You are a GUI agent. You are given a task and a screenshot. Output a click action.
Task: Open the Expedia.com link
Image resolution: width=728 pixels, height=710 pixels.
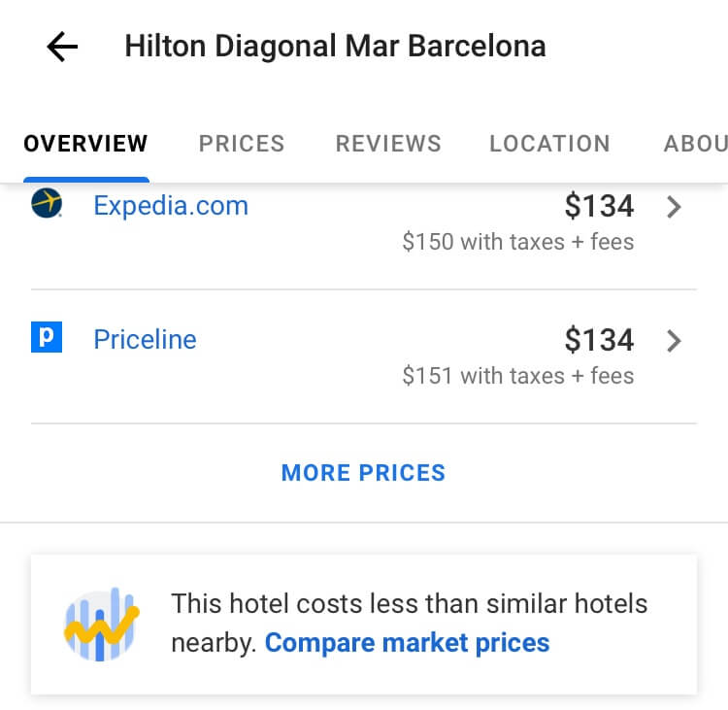(x=171, y=206)
